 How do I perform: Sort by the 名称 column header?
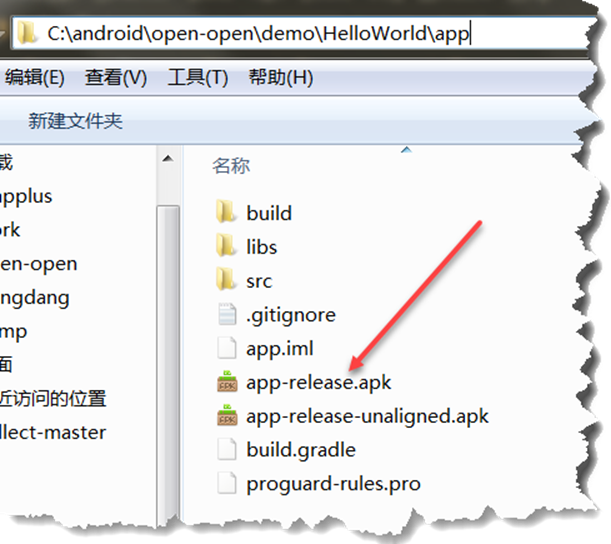click(231, 166)
